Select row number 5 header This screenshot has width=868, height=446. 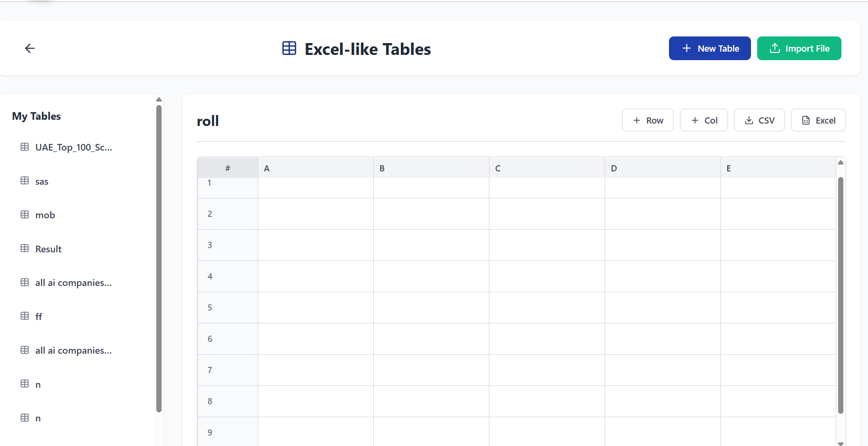point(227,308)
